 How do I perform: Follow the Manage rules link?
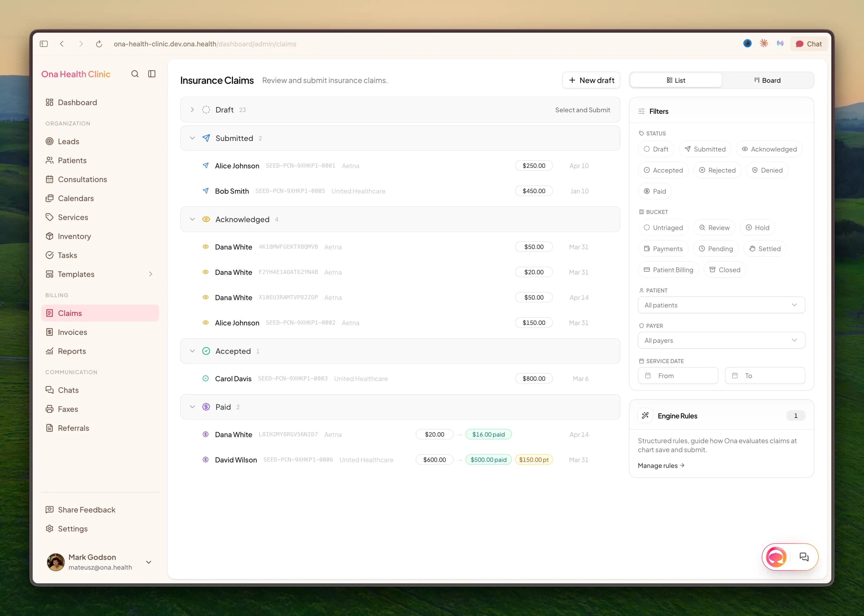click(x=661, y=465)
